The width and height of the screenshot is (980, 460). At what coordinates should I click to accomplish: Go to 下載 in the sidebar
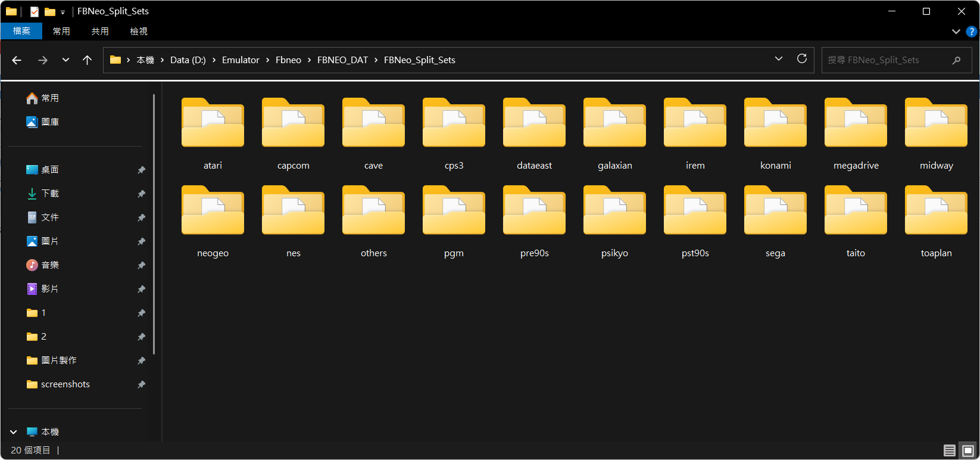[50, 194]
